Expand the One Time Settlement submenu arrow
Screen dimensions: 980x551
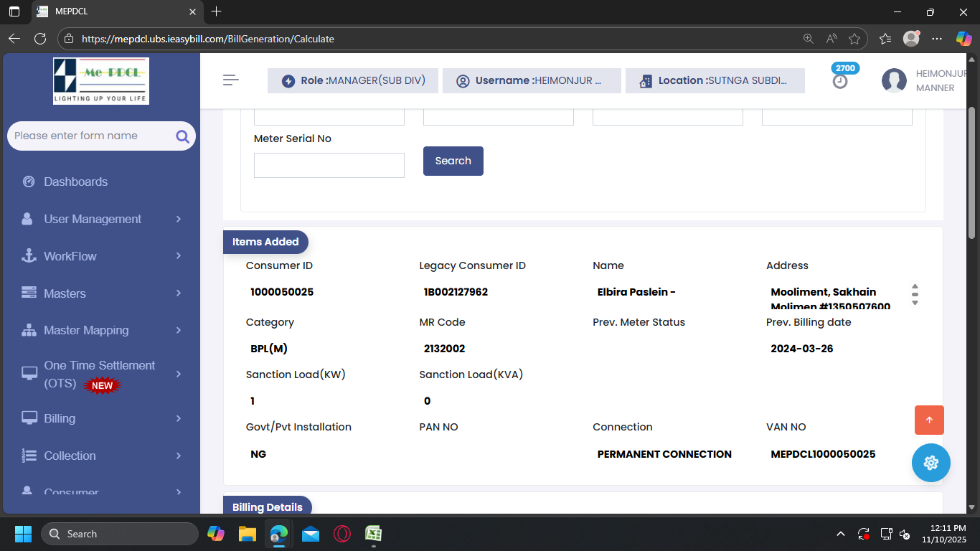coord(179,374)
